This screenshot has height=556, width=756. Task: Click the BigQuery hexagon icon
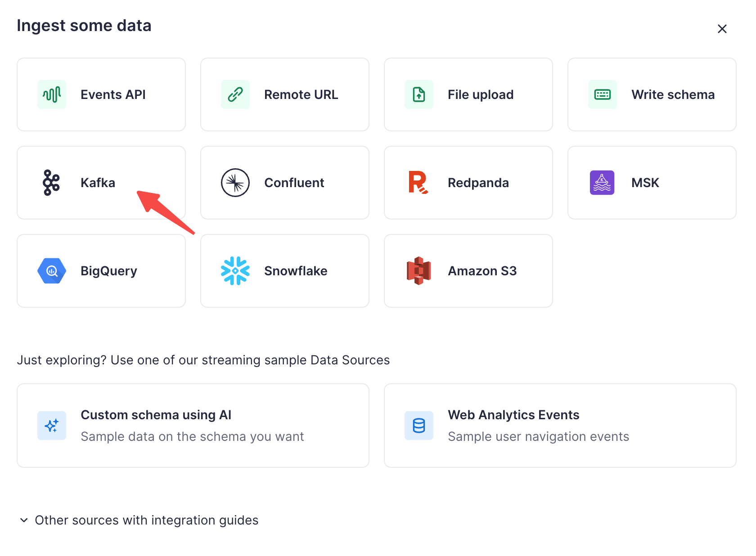click(52, 271)
